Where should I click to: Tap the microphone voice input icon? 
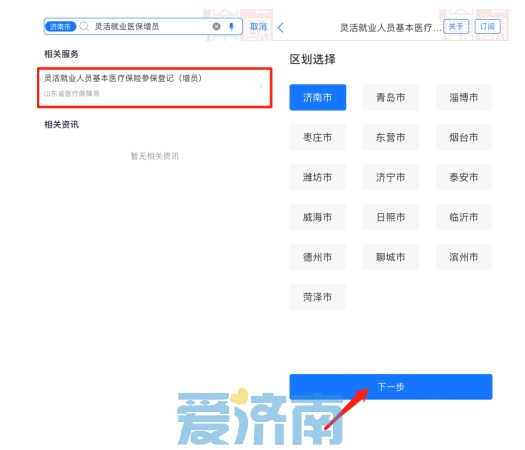(x=231, y=26)
